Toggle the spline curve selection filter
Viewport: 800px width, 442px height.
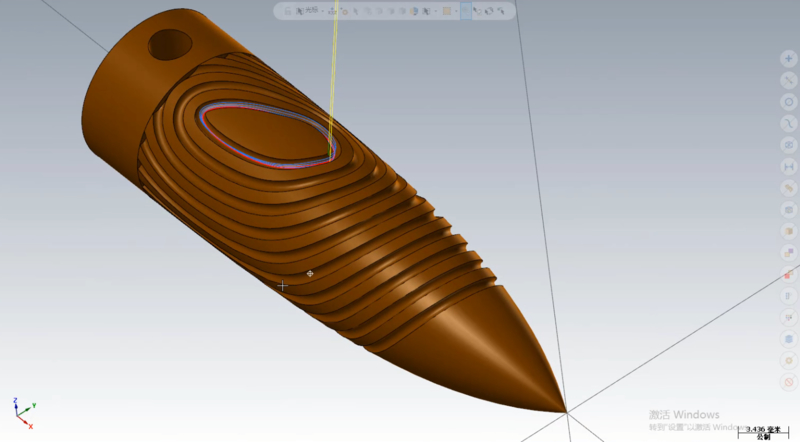(x=789, y=123)
